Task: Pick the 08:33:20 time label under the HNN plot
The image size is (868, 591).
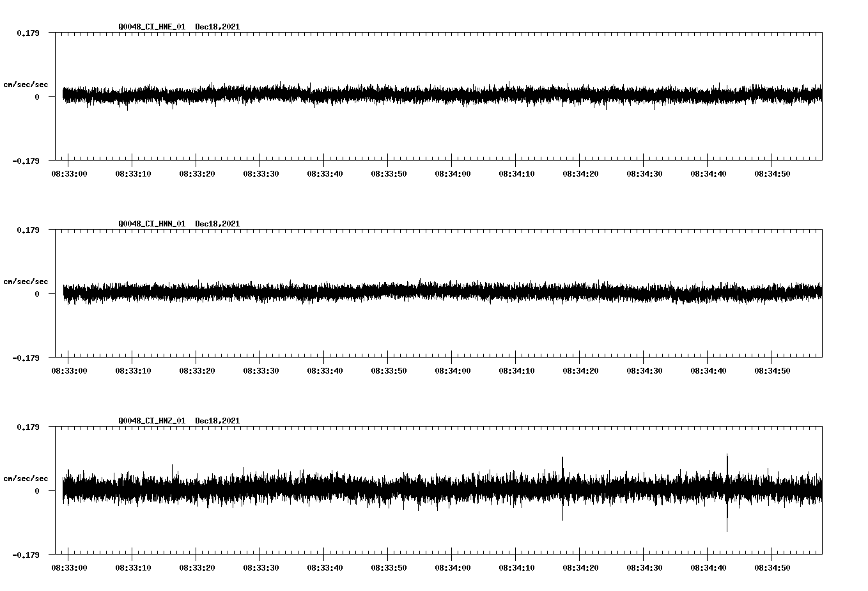Action: click(197, 370)
